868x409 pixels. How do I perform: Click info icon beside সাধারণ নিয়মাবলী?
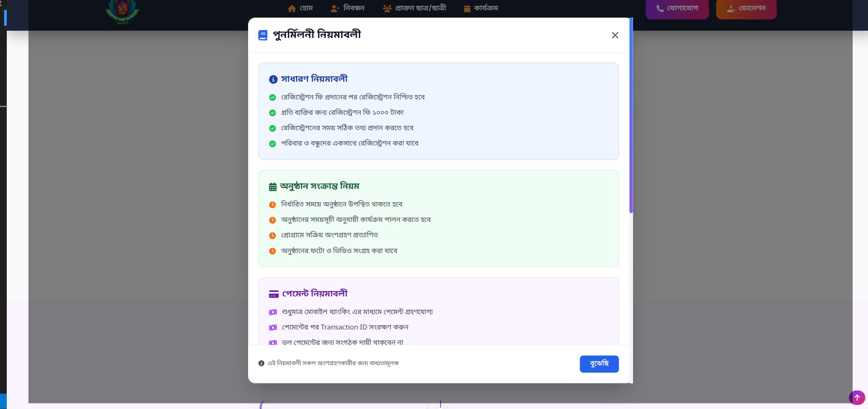(273, 80)
